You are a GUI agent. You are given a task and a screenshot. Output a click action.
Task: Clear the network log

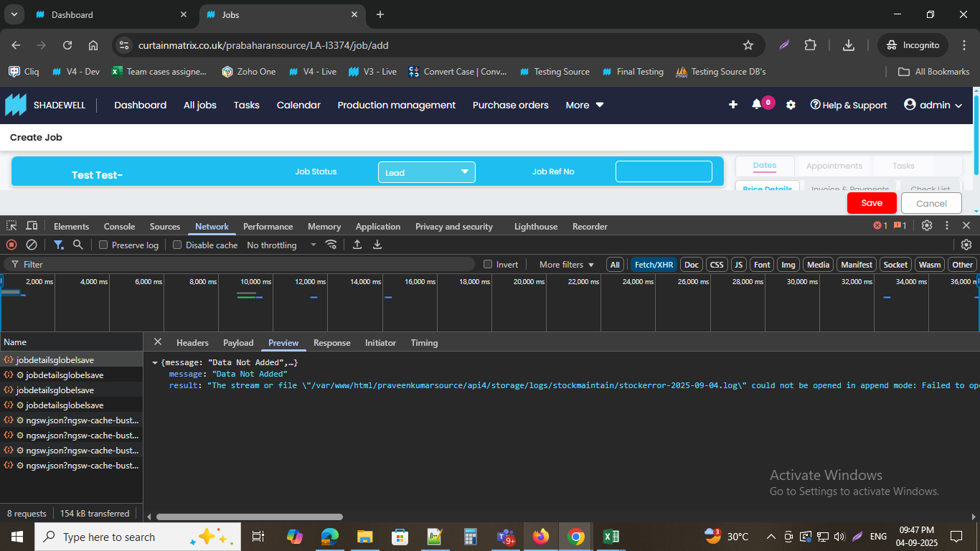(32, 245)
